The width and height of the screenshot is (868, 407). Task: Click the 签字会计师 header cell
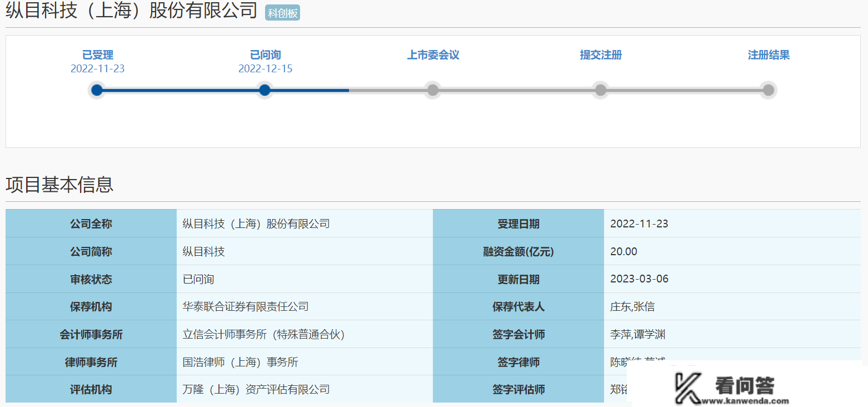click(518, 334)
